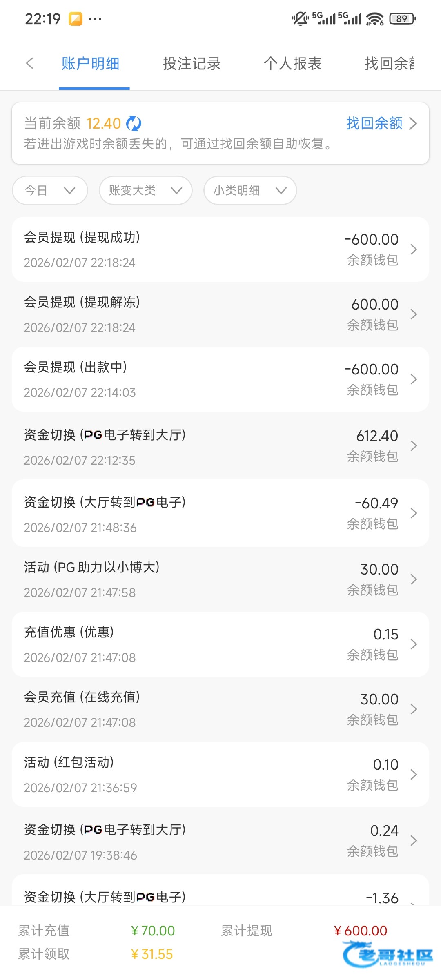Open the 小类明细 subcategory dropdown
The width and height of the screenshot is (441, 980).
coord(250,190)
